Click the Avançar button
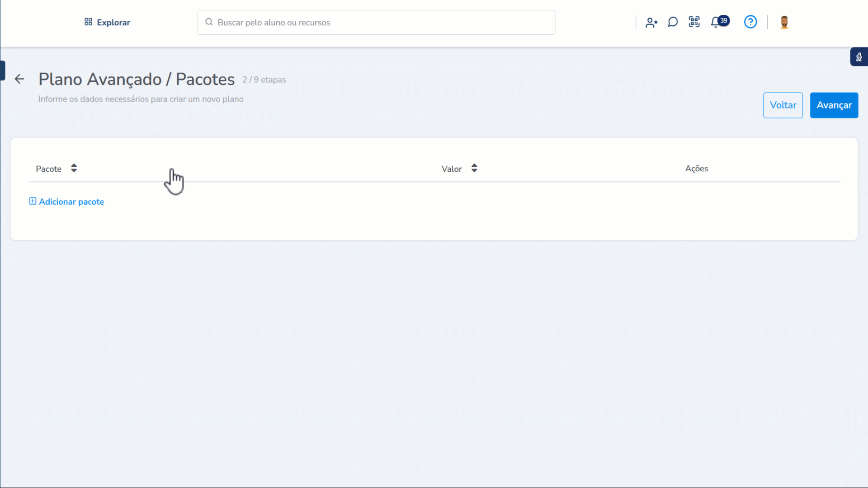 (x=834, y=105)
